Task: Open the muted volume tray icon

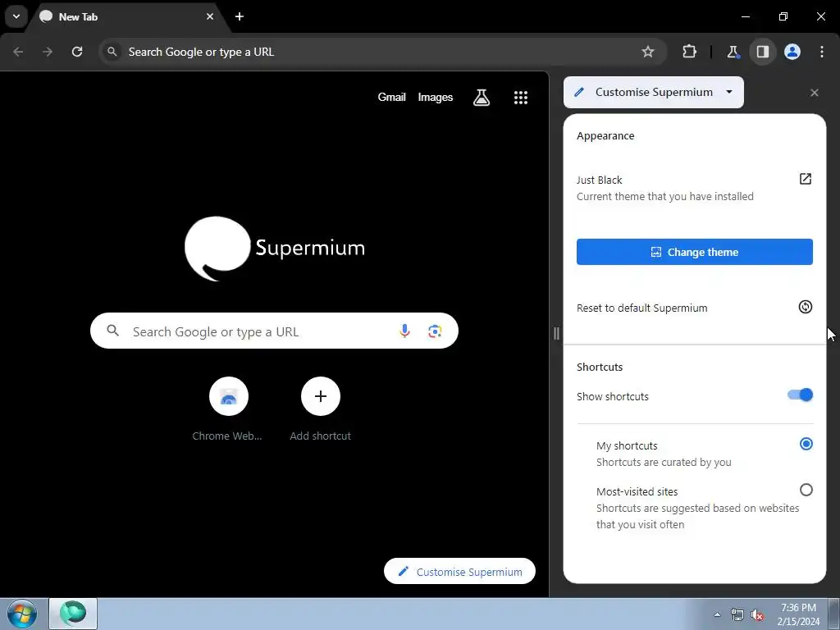Action: 757,614
